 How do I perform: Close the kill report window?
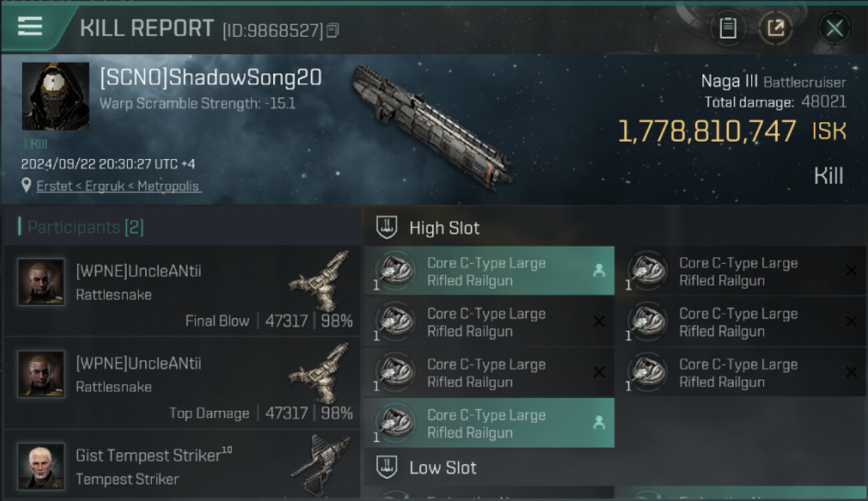point(834,28)
